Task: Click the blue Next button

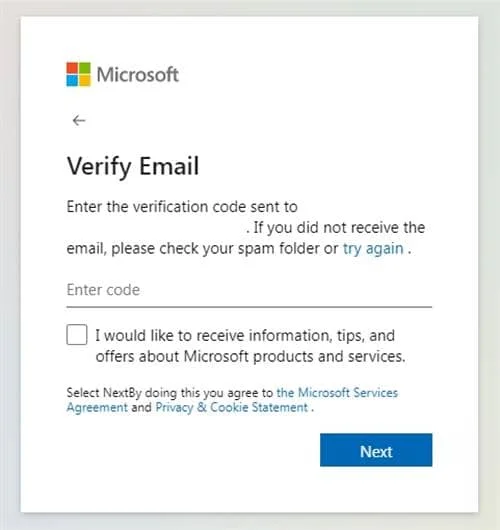Action: [376, 450]
